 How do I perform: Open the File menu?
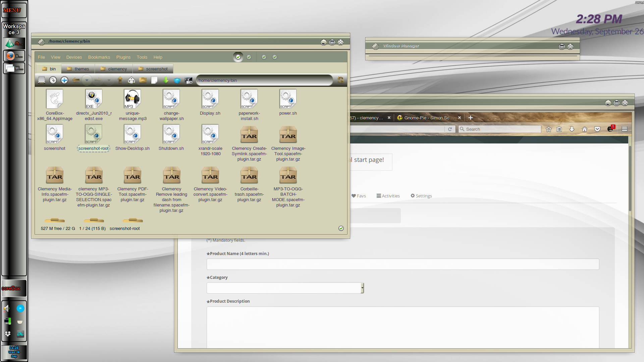41,57
